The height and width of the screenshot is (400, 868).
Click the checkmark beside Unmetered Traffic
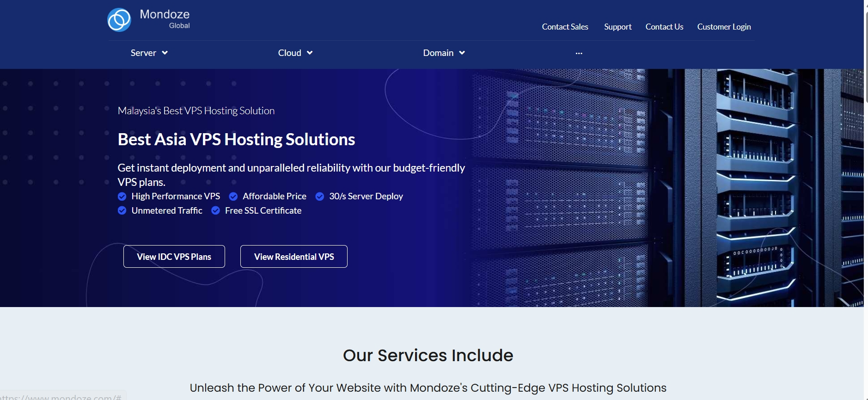click(122, 211)
